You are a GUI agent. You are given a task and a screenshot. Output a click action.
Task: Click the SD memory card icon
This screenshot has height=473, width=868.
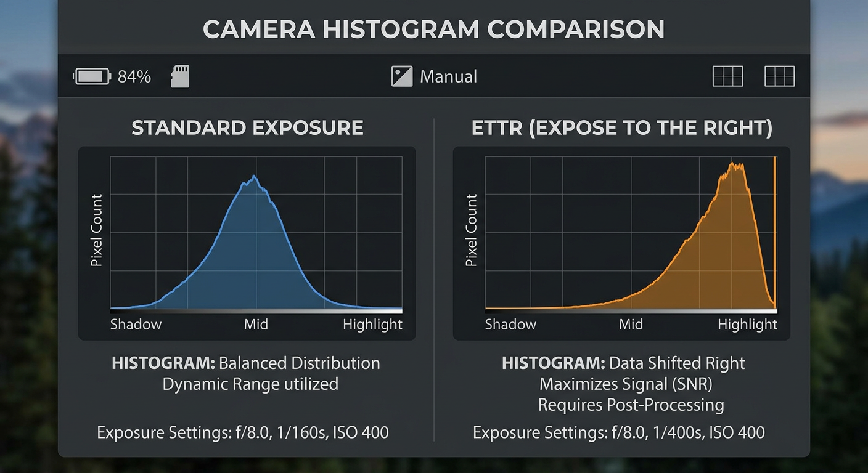180,76
